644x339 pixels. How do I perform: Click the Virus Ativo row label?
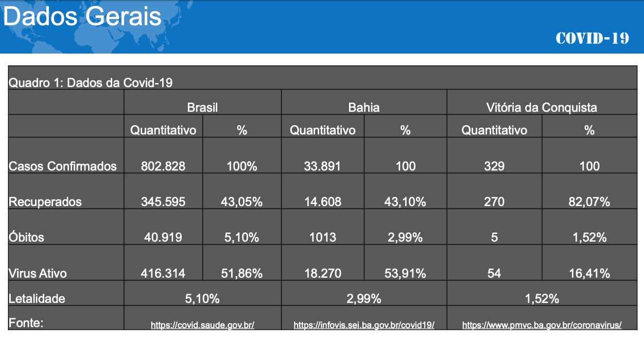[x=38, y=273]
